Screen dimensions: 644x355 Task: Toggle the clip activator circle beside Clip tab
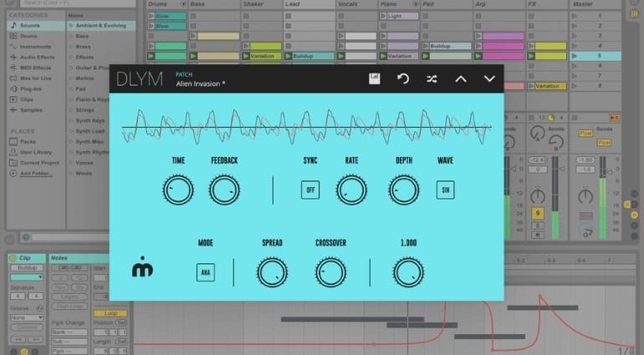13,258
